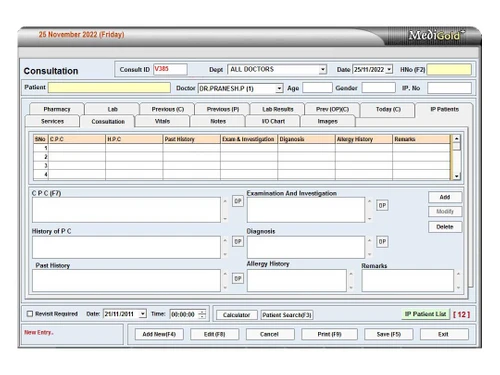
Task: Click the Age input field
Action: pyautogui.click(x=317, y=88)
